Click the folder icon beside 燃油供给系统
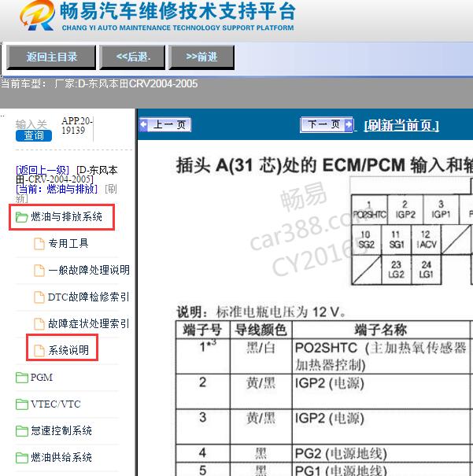The image size is (473, 476). tap(21, 458)
